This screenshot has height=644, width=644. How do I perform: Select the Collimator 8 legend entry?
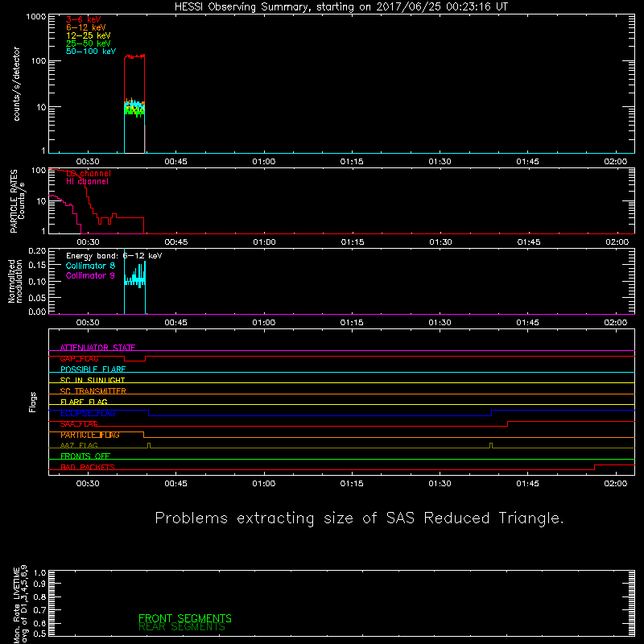point(90,266)
